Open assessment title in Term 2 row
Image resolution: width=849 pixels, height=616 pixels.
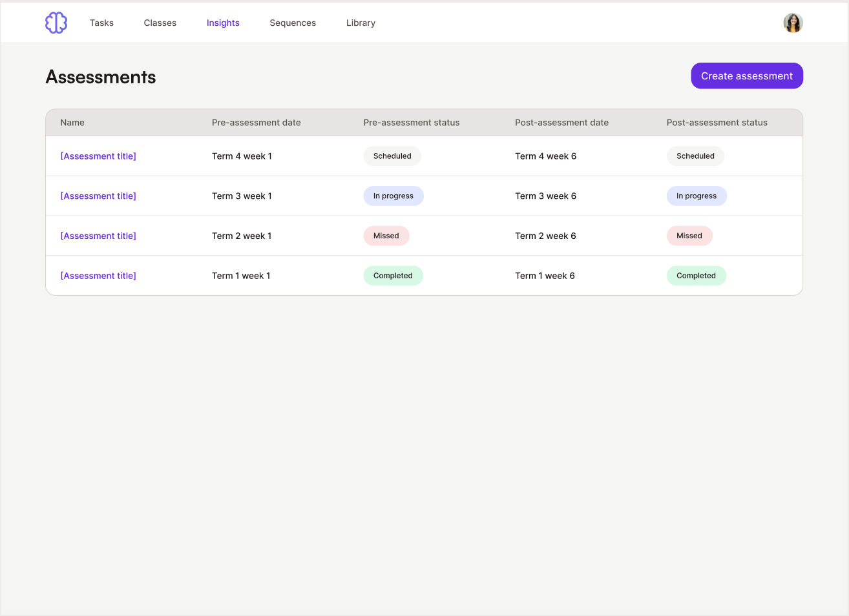point(98,236)
